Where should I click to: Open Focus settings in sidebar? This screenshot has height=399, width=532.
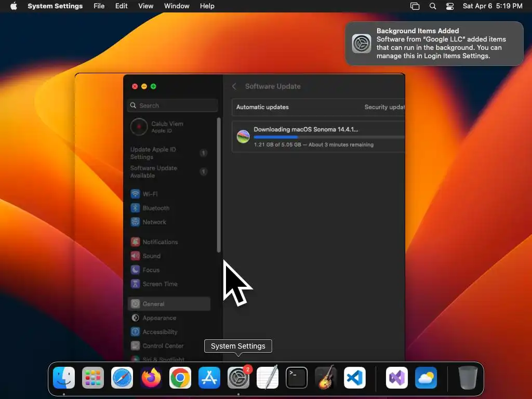169,270
